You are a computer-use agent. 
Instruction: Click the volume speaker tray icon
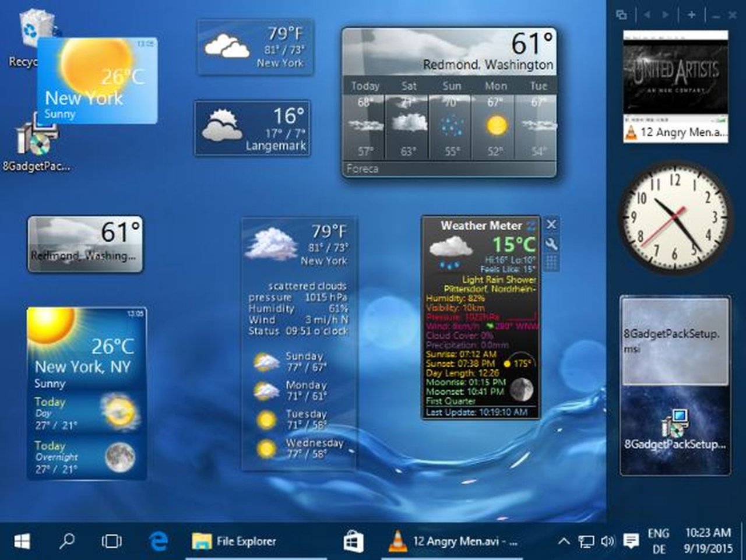tap(607, 541)
